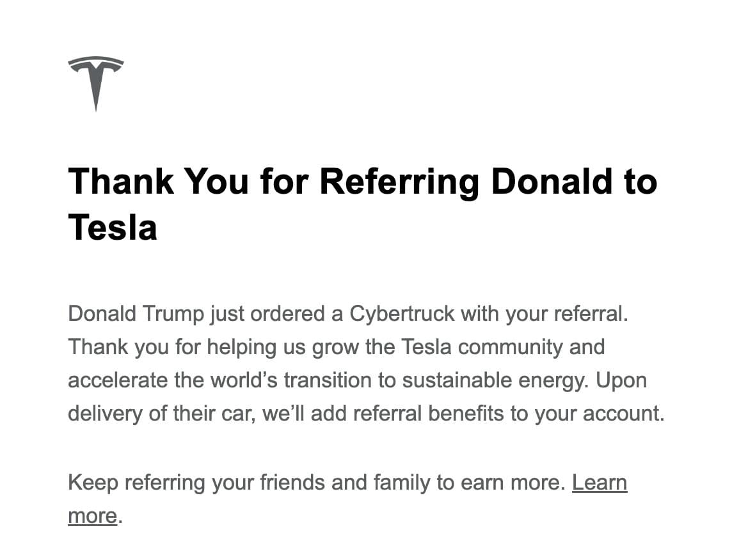Select the heading "Thank You for Referring Donald to"
This screenshot has height=560, width=755.
point(363,182)
